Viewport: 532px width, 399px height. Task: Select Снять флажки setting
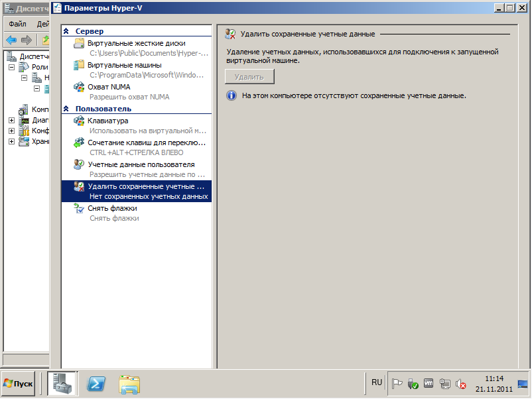click(x=137, y=213)
